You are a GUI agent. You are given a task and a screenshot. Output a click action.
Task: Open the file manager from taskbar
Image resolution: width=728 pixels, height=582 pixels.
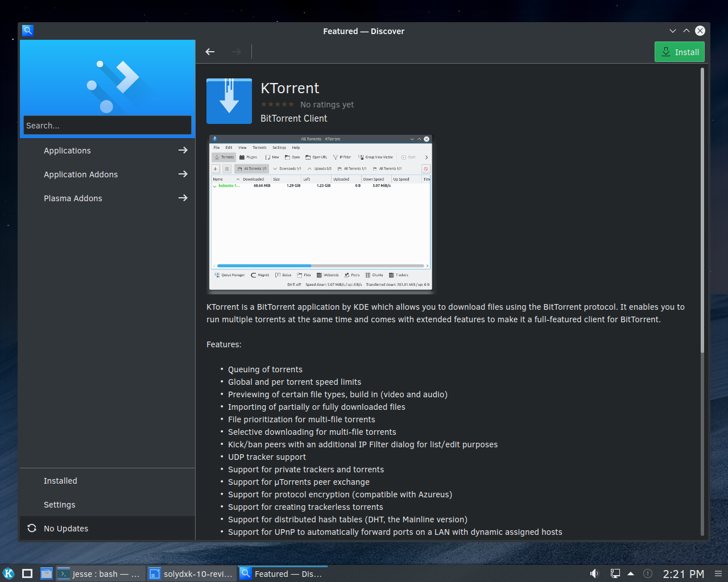pyautogui.click(x=47, y=573)
